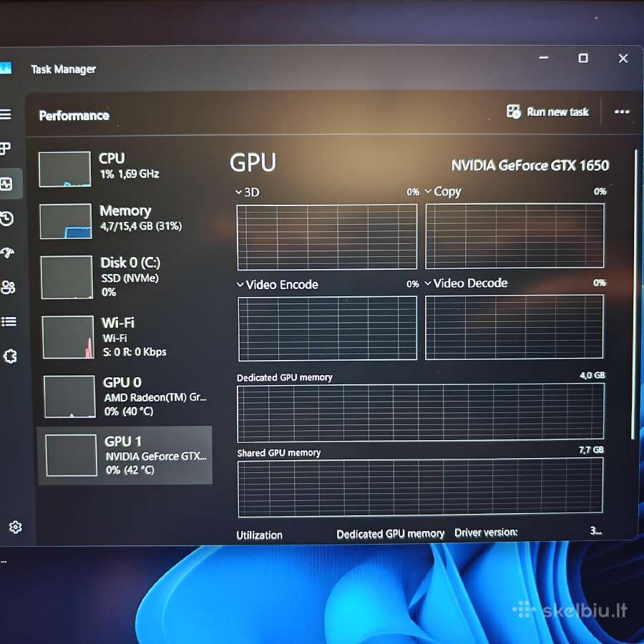Select the Performance page icon
644x644 pixels.
(6, 184)
